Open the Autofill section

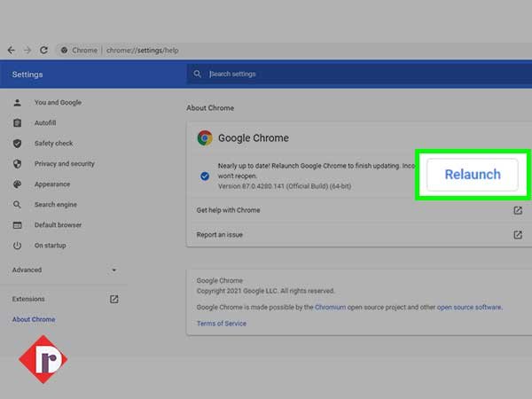45,123
